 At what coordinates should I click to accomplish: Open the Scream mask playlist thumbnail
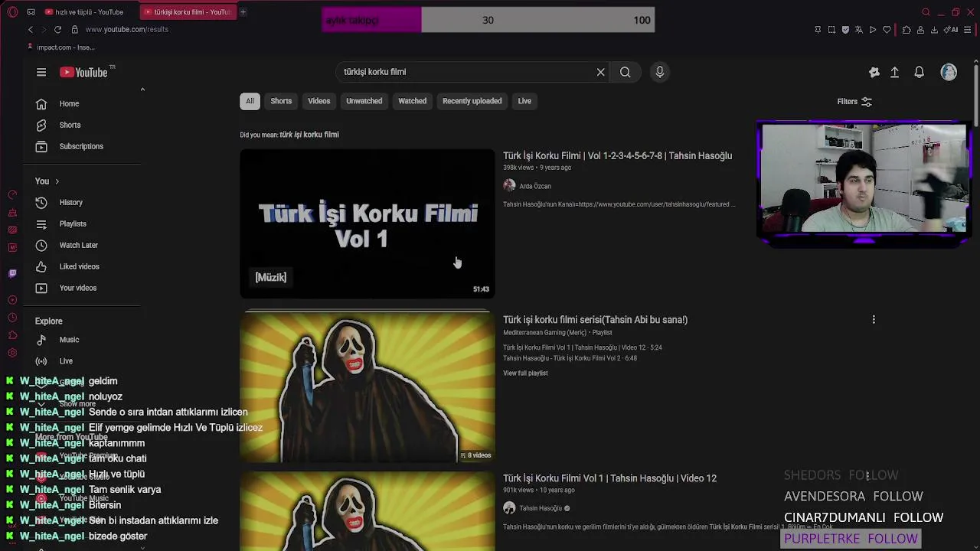[x=367, y=387]
